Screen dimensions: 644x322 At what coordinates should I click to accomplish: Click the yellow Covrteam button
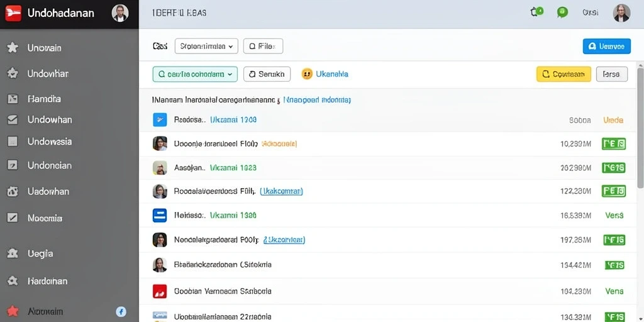tap(563, 74)
